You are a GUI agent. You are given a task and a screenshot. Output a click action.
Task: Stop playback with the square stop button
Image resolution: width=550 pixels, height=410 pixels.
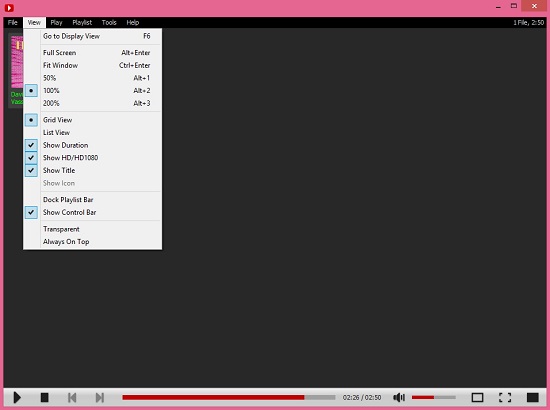coord(44,397)
